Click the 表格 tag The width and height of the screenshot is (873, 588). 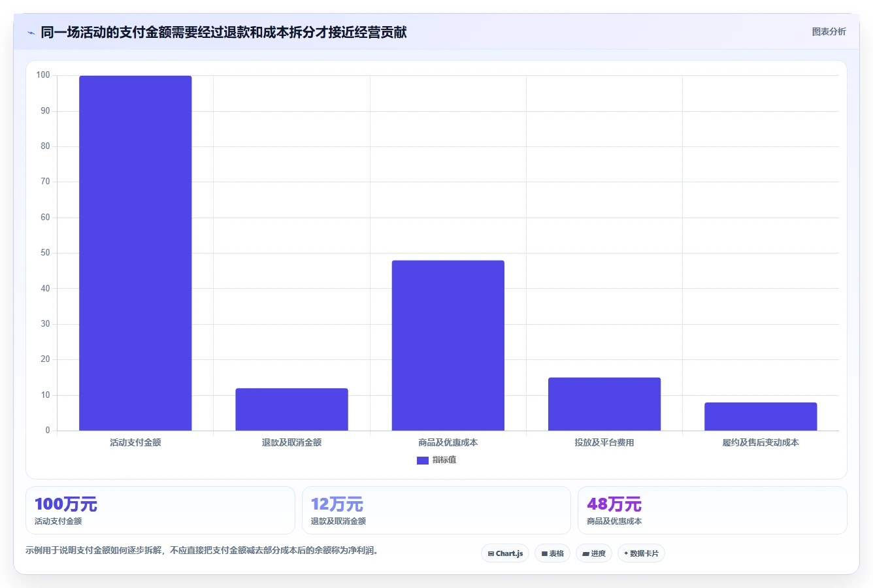click(x=552, y=553)
